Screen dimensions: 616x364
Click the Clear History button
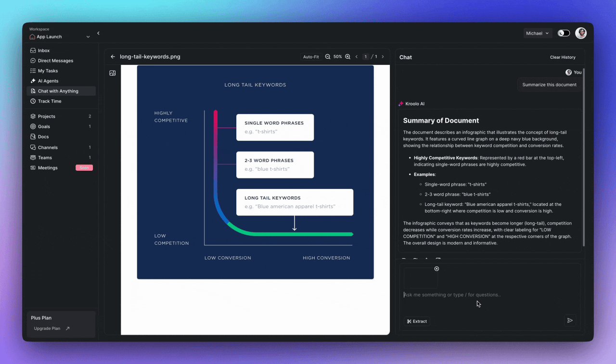click(x=563, y=57)
